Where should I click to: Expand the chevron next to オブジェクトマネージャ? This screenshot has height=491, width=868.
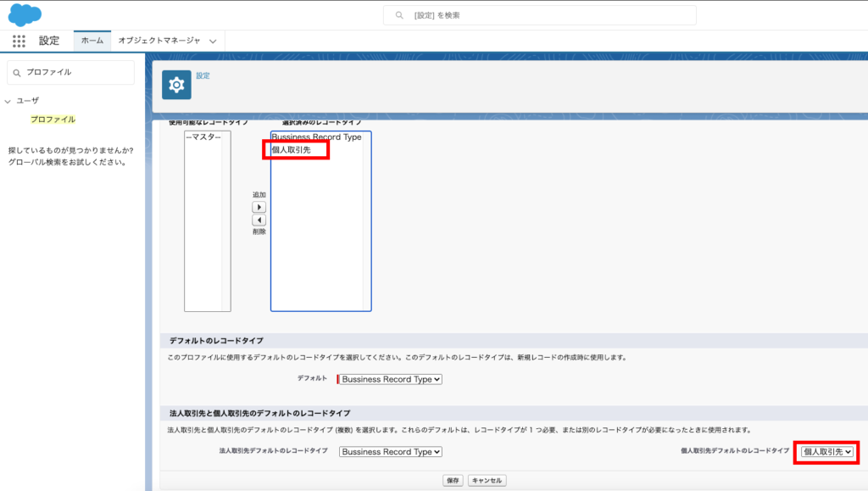[x=213, y=41]
